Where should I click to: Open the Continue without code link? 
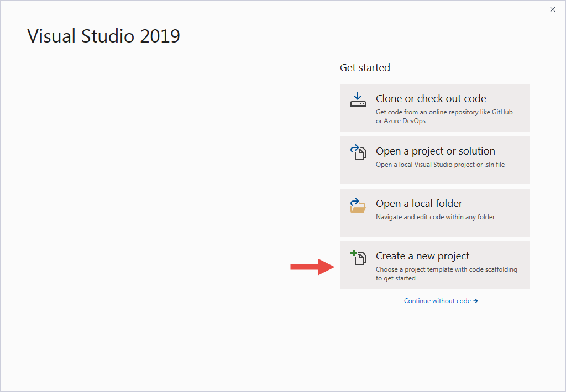[437, 301]
